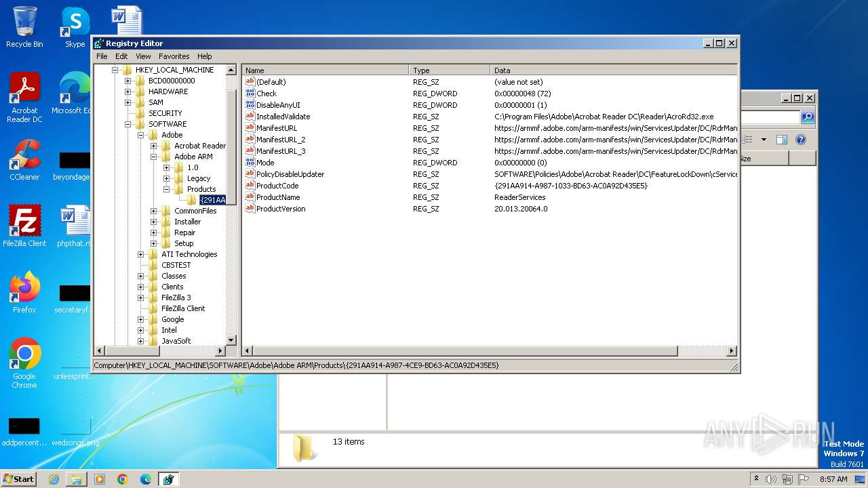Select the FileZilla Client key
The height and width of the screenshot is (488, 868).
(x=183, y=308)
